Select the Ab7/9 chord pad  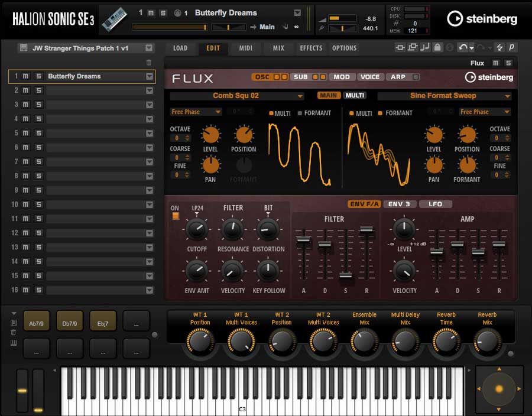[36, 320]
